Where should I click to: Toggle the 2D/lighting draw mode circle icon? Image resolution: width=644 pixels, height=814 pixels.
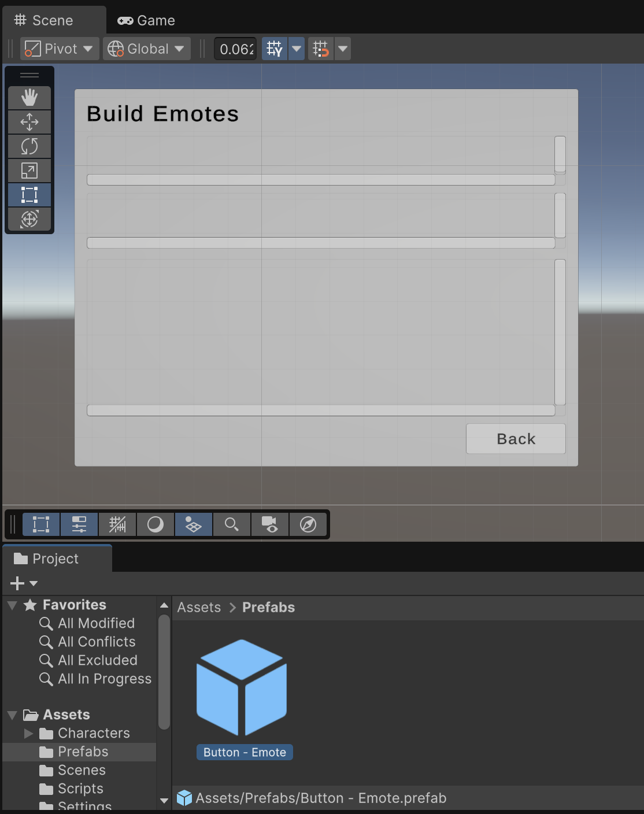[156, 524]
